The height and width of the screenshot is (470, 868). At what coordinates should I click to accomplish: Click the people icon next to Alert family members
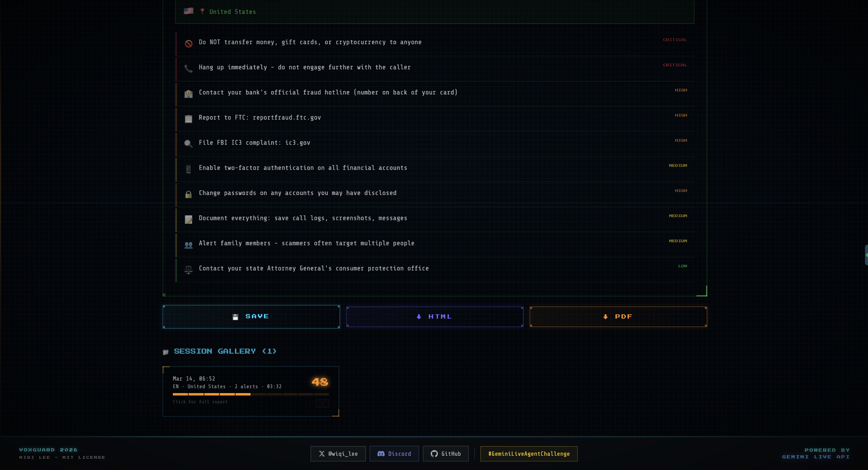pos(188,245)
